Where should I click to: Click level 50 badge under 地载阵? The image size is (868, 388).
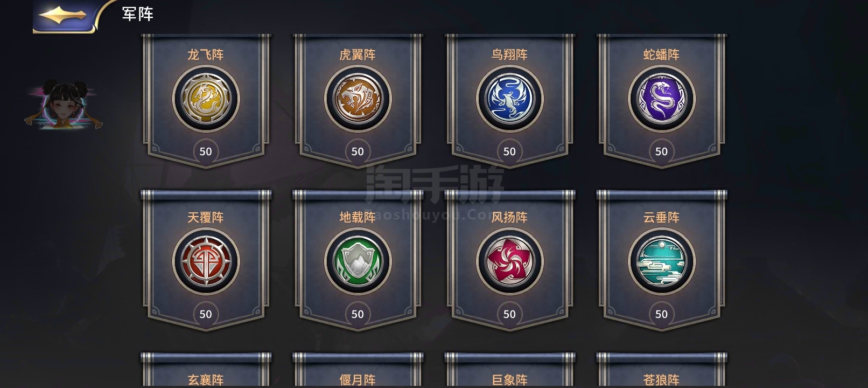[x=358, y=314]
